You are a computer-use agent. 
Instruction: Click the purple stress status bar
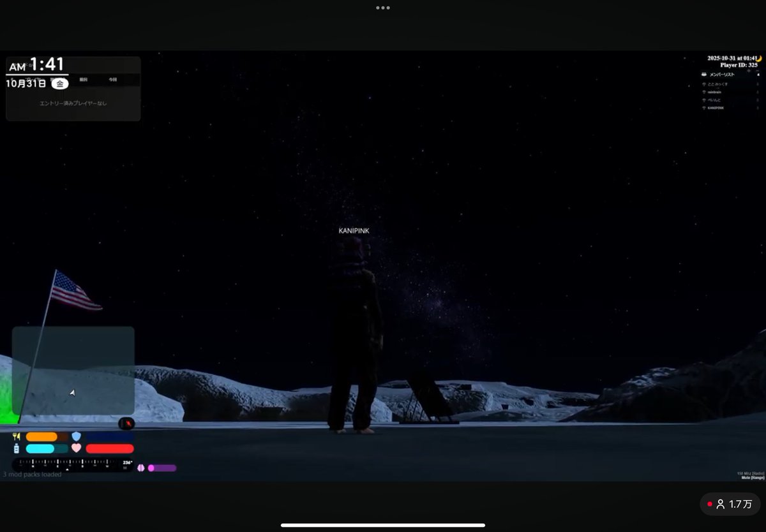point(162,468)
